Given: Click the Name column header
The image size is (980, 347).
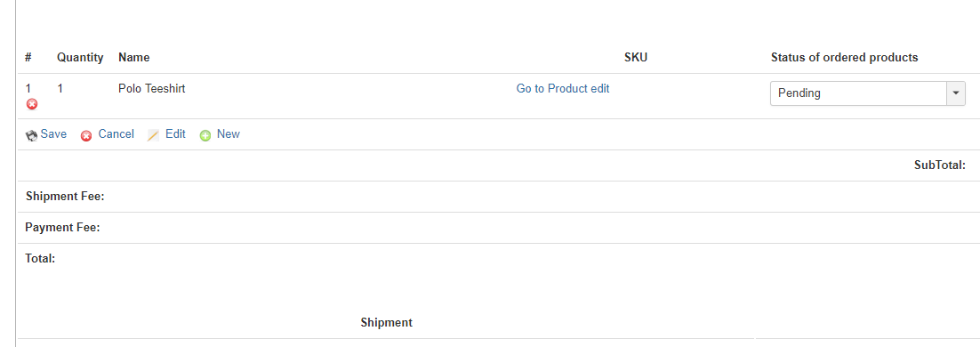Looking at the screenshot, I should pyautogui.click(x=133, y=58).
